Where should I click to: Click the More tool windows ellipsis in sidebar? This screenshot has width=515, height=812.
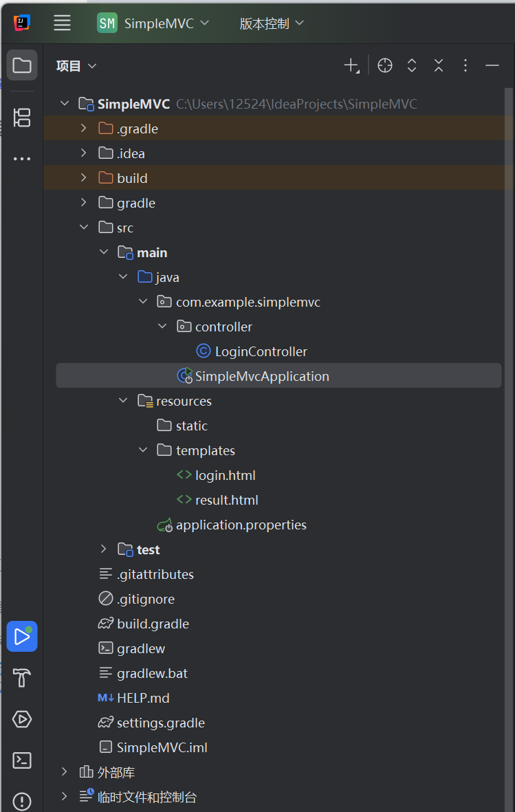click(x=21, y=158)
